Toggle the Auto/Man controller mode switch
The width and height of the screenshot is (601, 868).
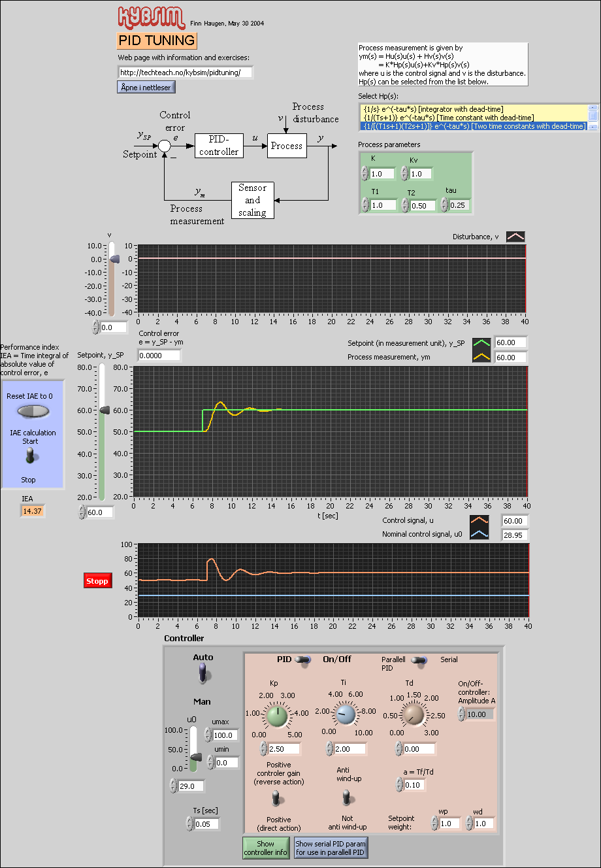click(x=203, y=673)
